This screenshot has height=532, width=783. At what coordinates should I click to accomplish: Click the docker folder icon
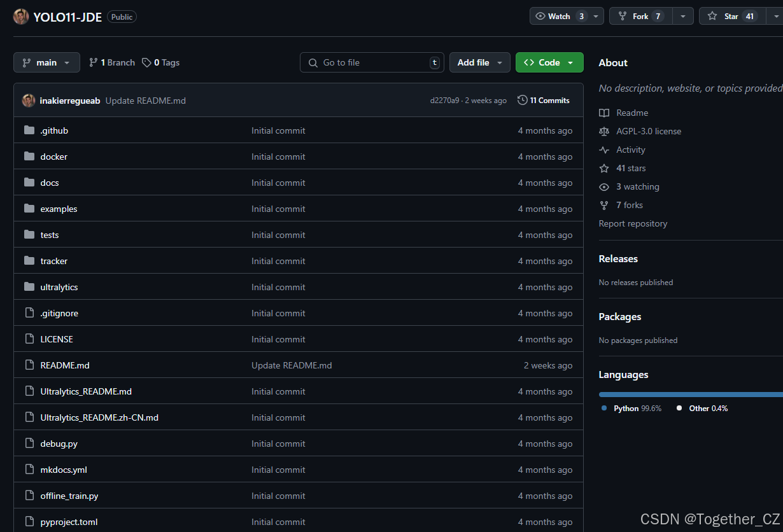click(29, 157)
